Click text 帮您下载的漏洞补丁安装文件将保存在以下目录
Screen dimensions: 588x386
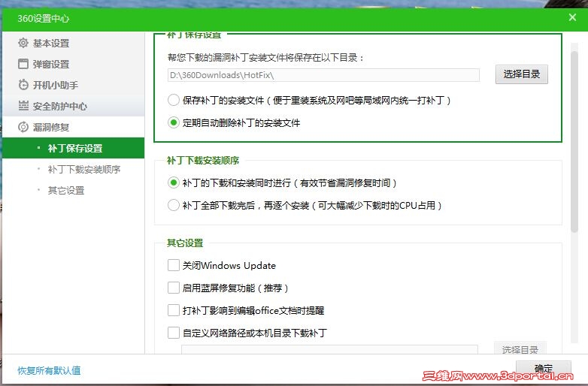(x=265, y=58)
